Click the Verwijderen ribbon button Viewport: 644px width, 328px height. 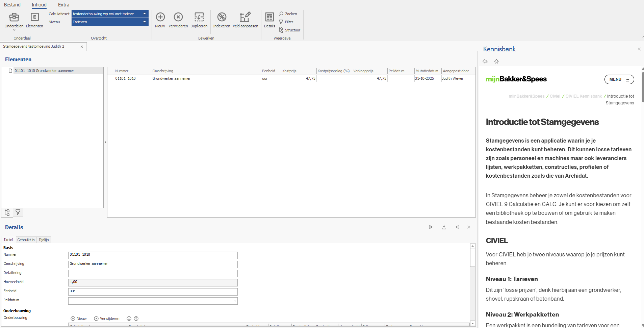click(178, 20)
